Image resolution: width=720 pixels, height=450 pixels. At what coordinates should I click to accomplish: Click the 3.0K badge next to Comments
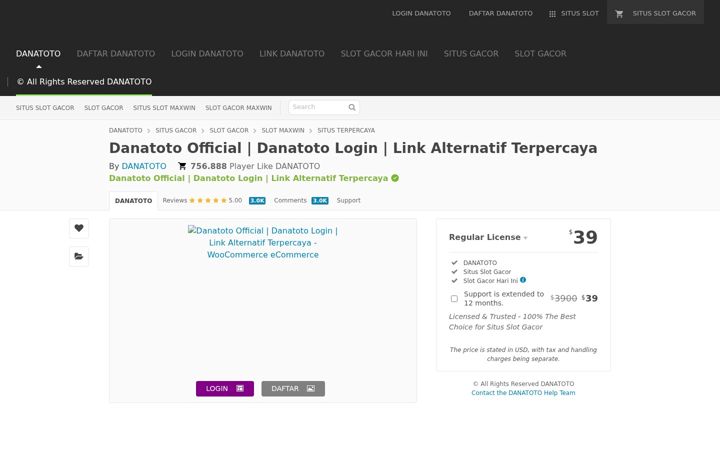click(320, 201)
